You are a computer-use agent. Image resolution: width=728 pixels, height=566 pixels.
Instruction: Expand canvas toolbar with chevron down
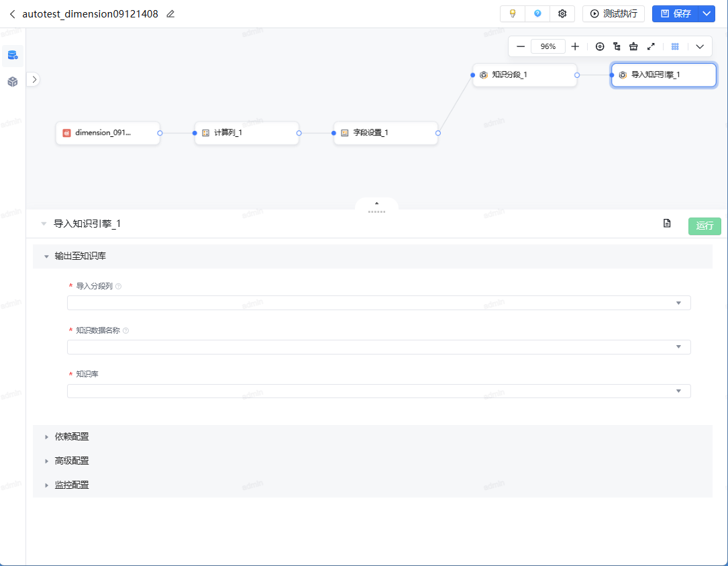[x=700, y=46]
